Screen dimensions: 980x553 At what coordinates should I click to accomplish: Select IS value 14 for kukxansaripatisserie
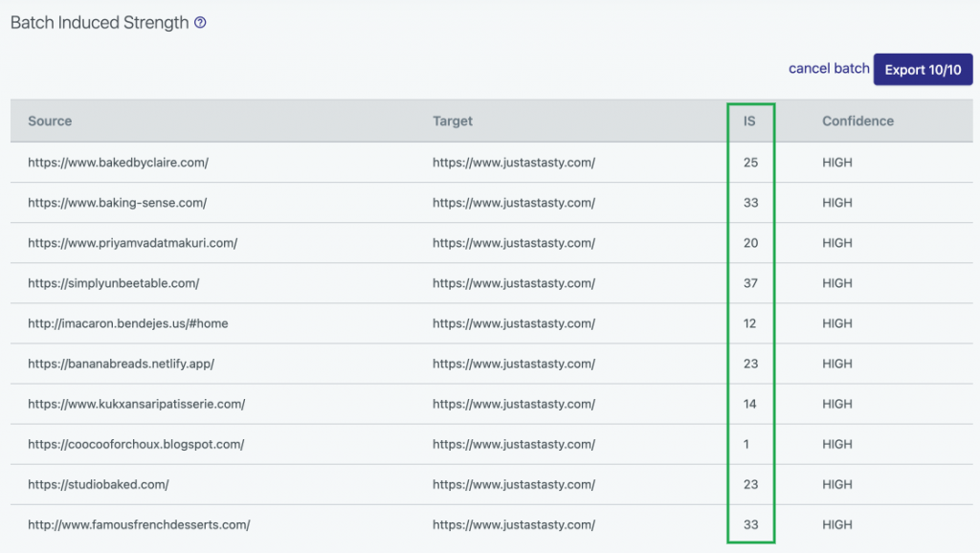point(750,405)
